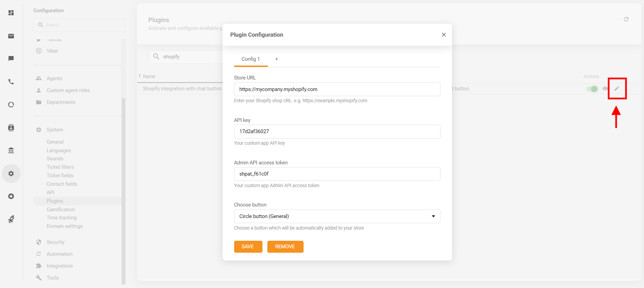Click the rocket icon in left sidebar
Screen dimensions: 644x288
(11, 219)
